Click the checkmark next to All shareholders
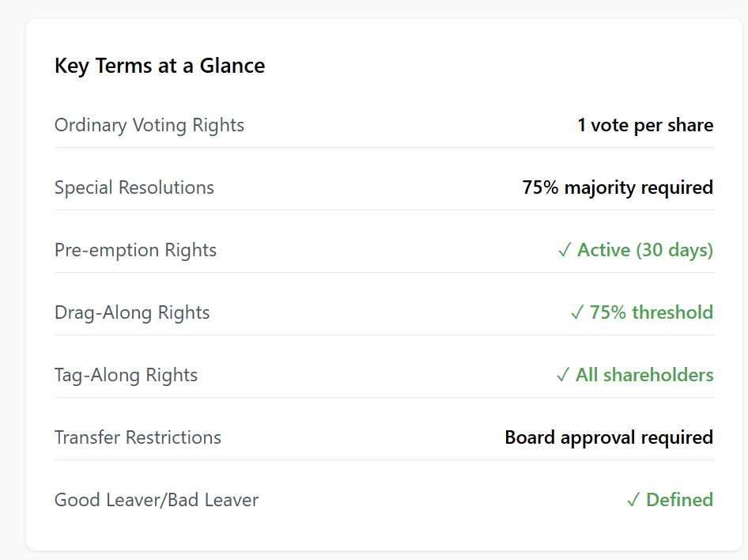748x560 pixels. pos(563,376)
